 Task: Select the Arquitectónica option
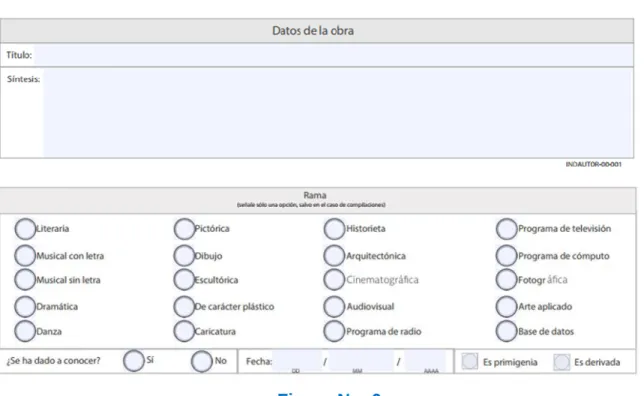pyautogui.click(x=334, y=256)
